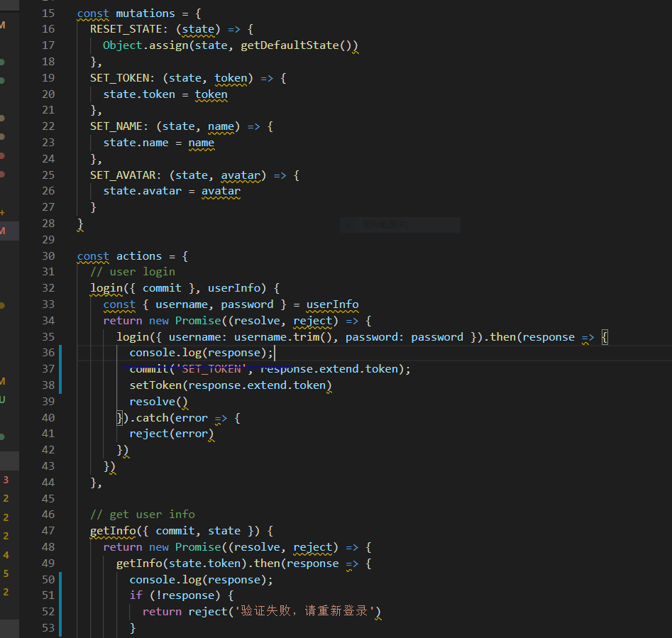Toggle a breakpoint in the gutter at line 20
This screenshot has width=672, height=638.
tap(30, 94)
